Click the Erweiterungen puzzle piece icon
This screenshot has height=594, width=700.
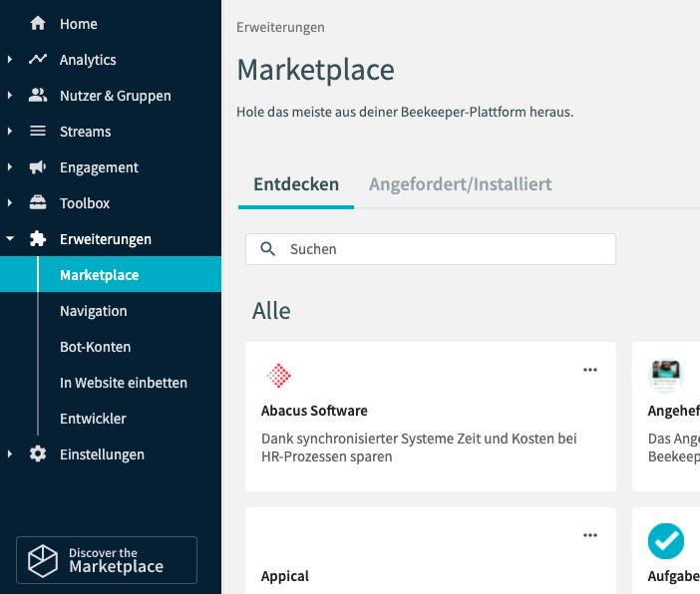pyautogui.click(x=38, y=239)
